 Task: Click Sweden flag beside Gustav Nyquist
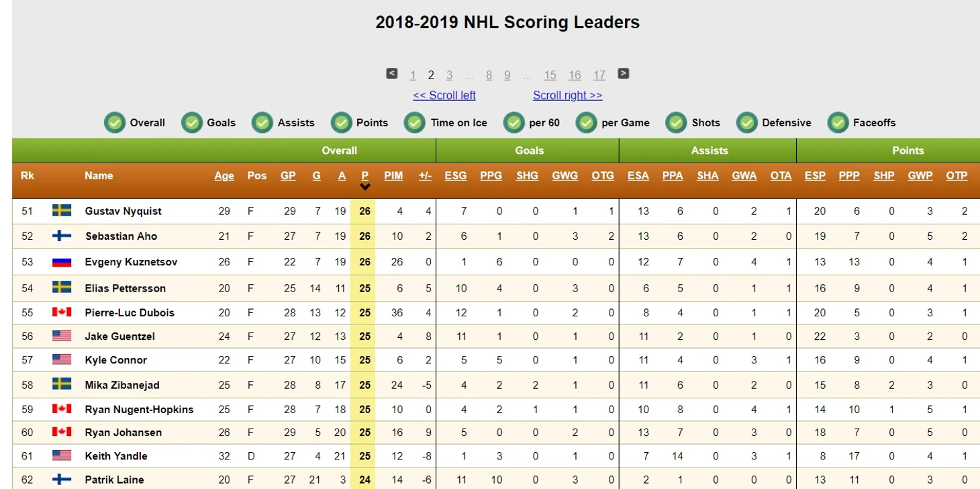(62, 211)
